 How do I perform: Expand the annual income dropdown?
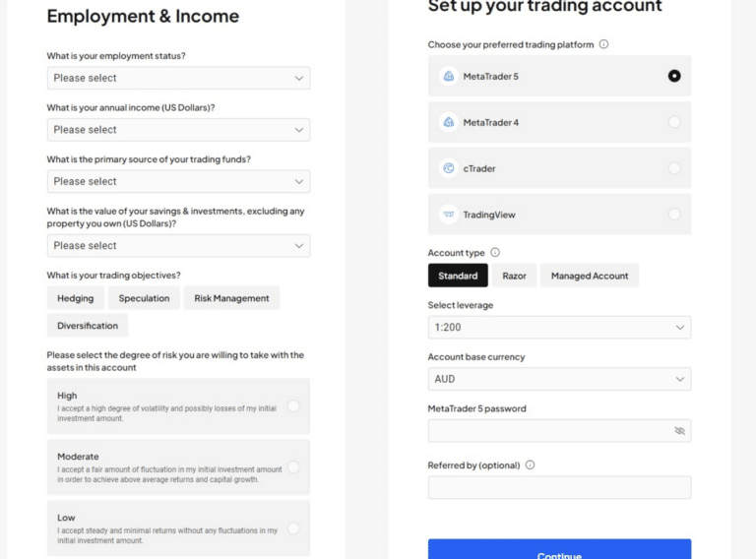pos(178,130)
